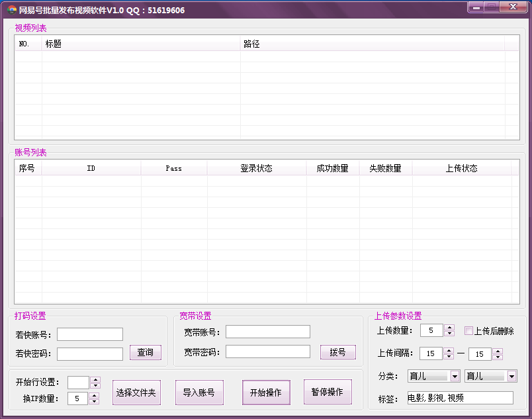Screen dimensions: 532x419
Task: Decrease the second 上传间隔 value
Action: (498, 357)
